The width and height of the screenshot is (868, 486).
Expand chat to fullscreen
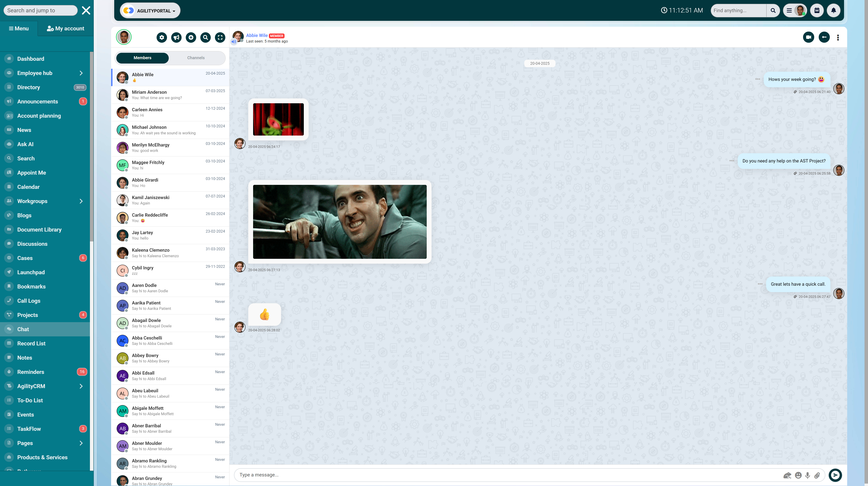[220, 37]
